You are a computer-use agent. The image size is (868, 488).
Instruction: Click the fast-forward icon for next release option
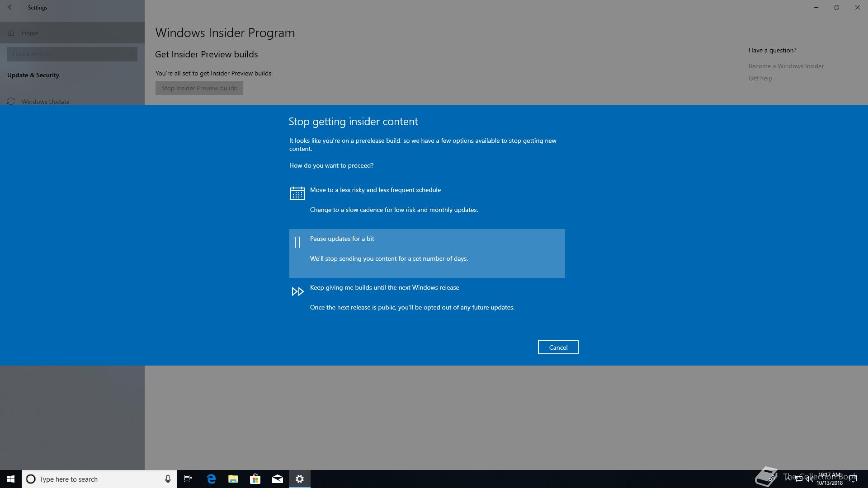(297, 291)
